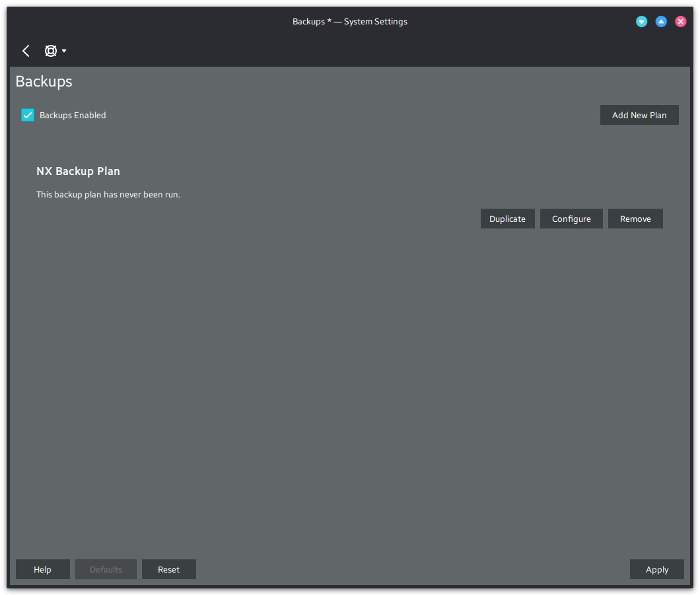Configure the NX Backup Plan

click(x=571, y=219)
